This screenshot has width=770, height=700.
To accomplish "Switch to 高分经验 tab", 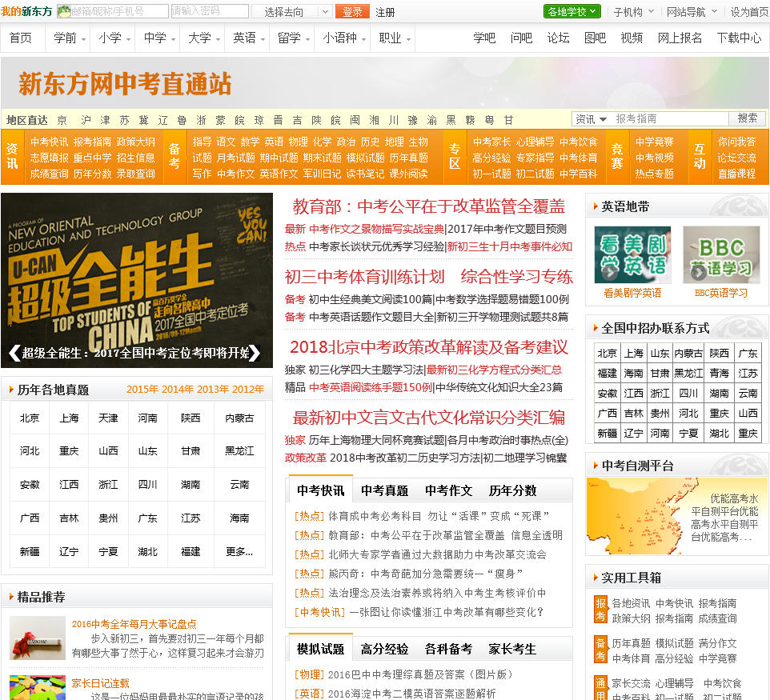I will (x=384, y=649).
